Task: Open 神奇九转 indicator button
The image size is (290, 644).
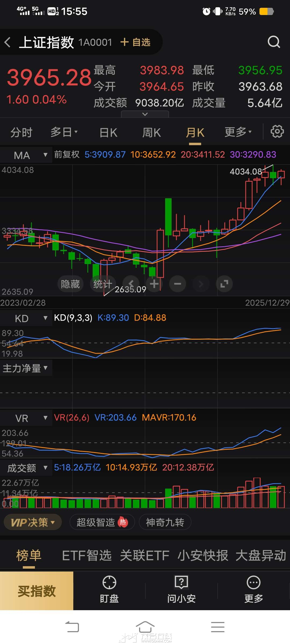Action: click(165, 522)
